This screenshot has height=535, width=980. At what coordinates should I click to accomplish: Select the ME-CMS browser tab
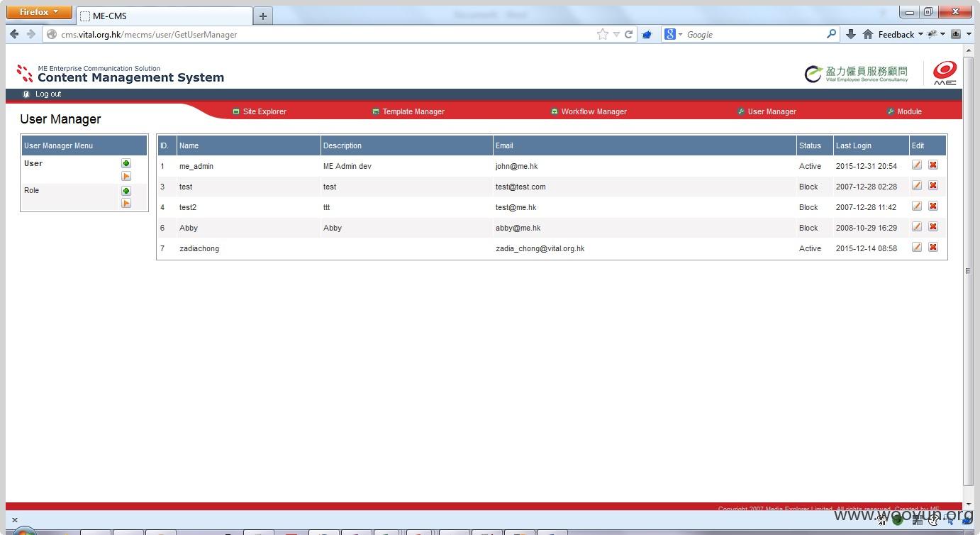click(163, 16)
